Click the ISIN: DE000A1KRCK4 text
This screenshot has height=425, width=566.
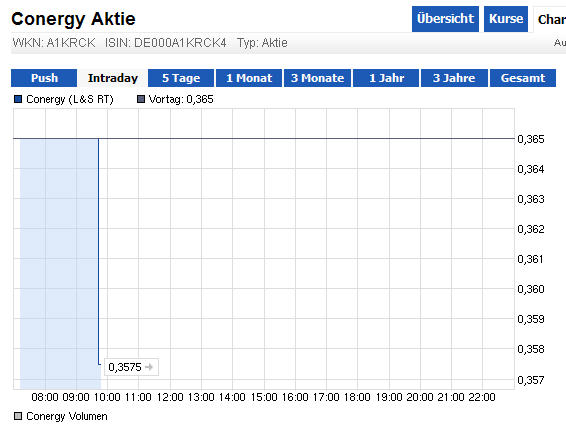[x=166, y=43]
